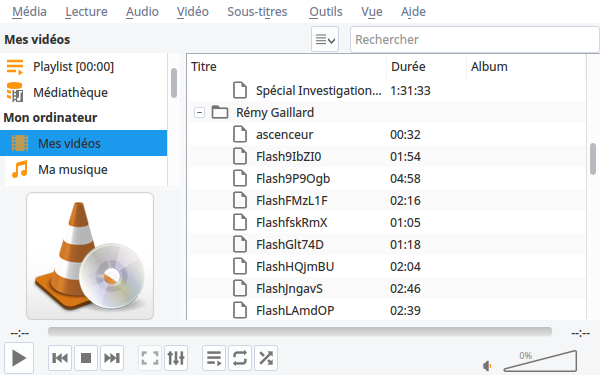Click file icon next to FlashFMzL1F
Screen dimensions: 600x375
click(x=240, y=201)
